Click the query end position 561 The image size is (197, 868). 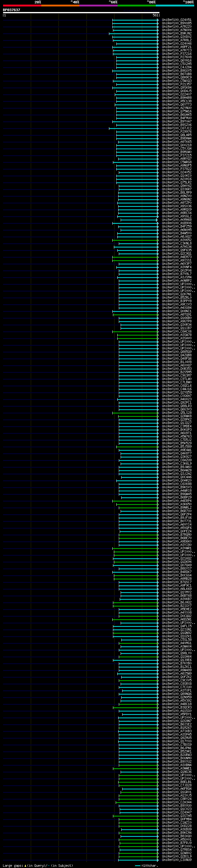[x=155, y=15]
